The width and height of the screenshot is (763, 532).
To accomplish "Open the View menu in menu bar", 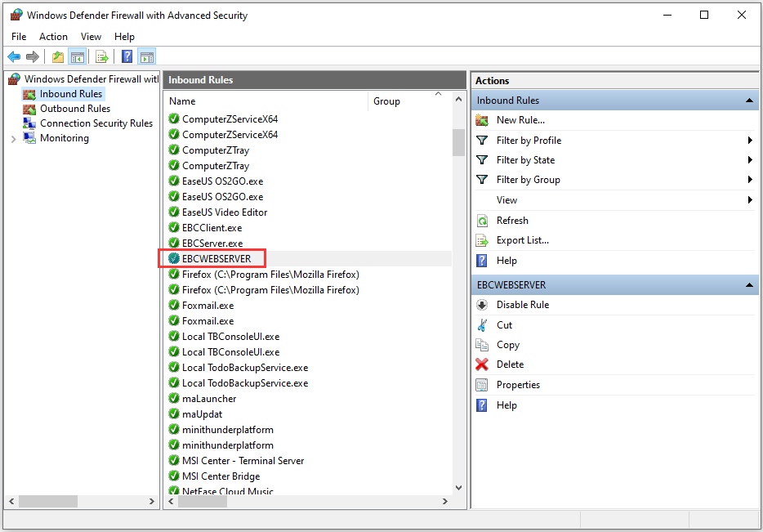I will tap(91, 37).
